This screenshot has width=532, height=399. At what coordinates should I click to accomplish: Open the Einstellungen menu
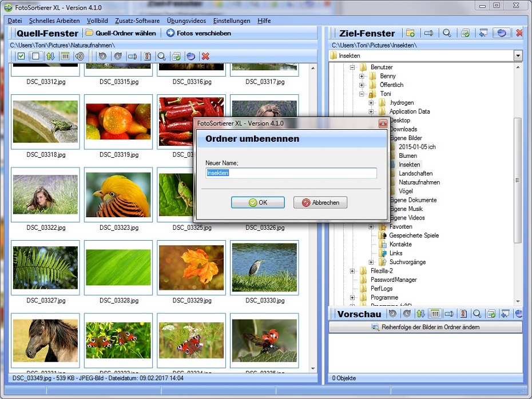tap(232, 21)
